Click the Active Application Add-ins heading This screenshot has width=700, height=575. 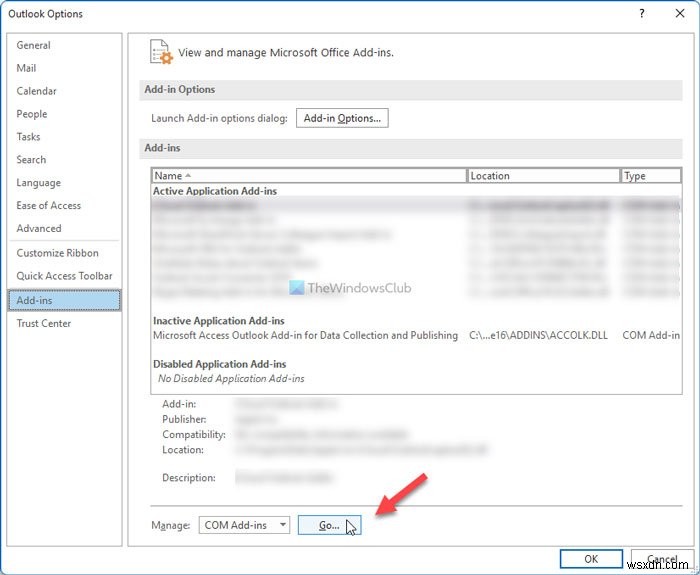point(215,191)
